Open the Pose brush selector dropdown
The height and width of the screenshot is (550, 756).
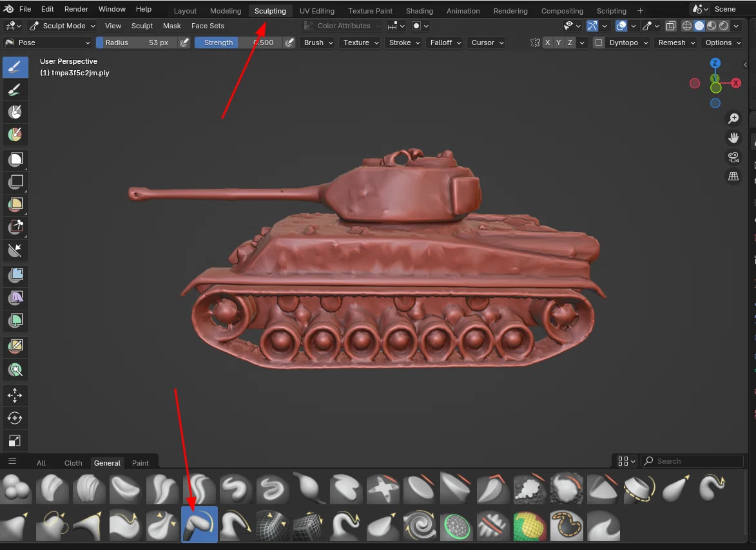pos(47,43)
